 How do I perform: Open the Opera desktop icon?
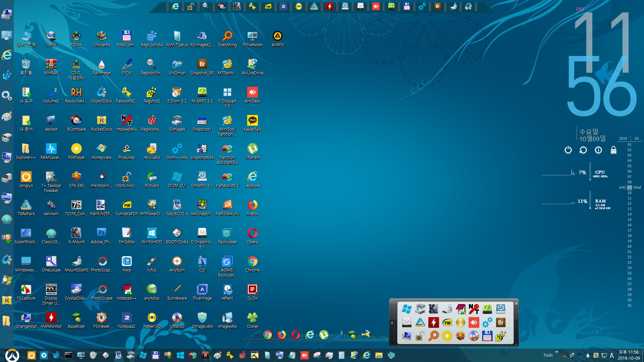point(252,236)
